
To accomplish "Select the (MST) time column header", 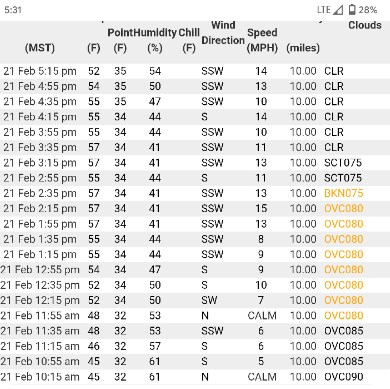I will (x=40, y=48).
